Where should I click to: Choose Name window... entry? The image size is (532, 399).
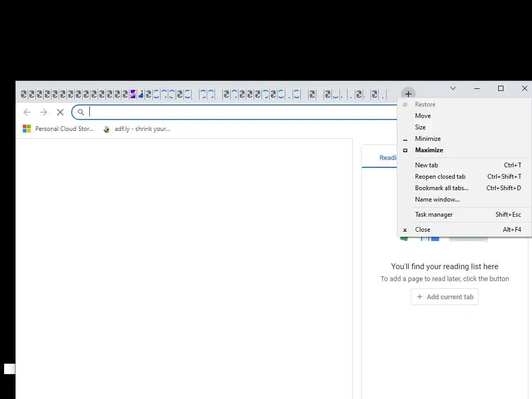(464, 199)
